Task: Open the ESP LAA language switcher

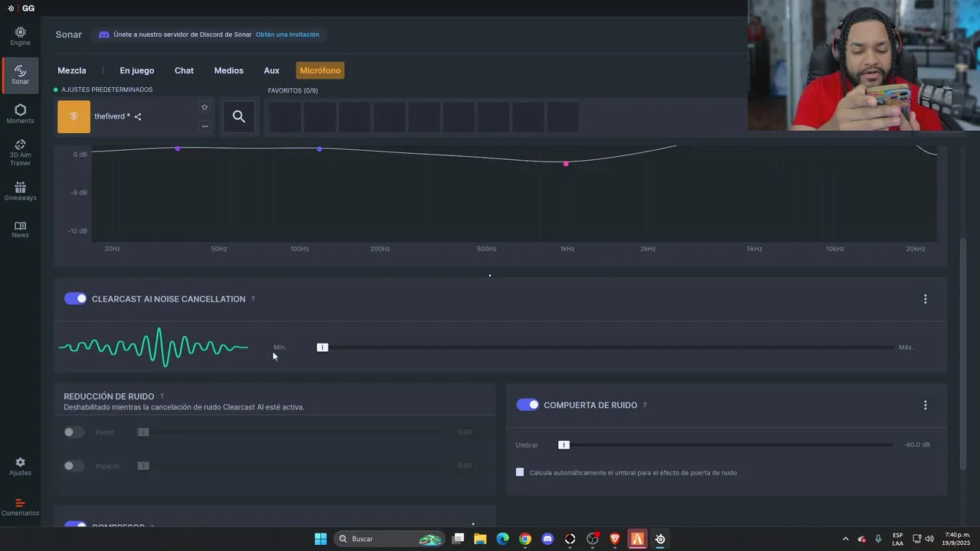Action: 897,539
